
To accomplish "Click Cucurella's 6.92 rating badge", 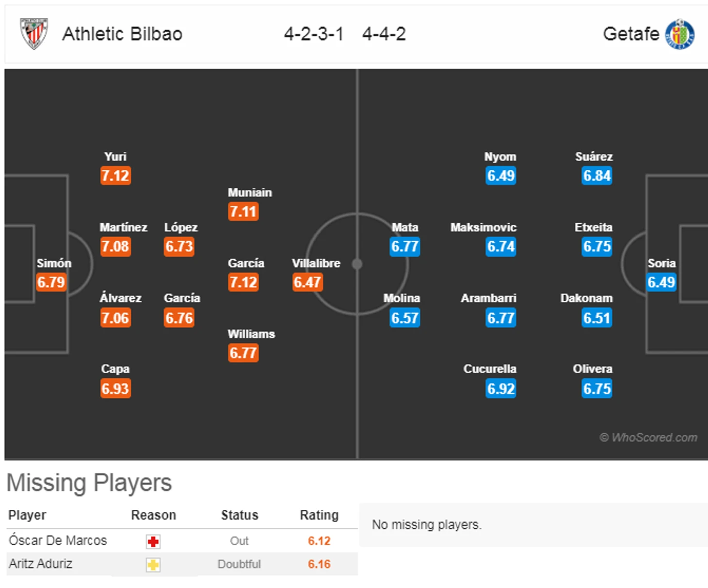I will tap(500, 389).
